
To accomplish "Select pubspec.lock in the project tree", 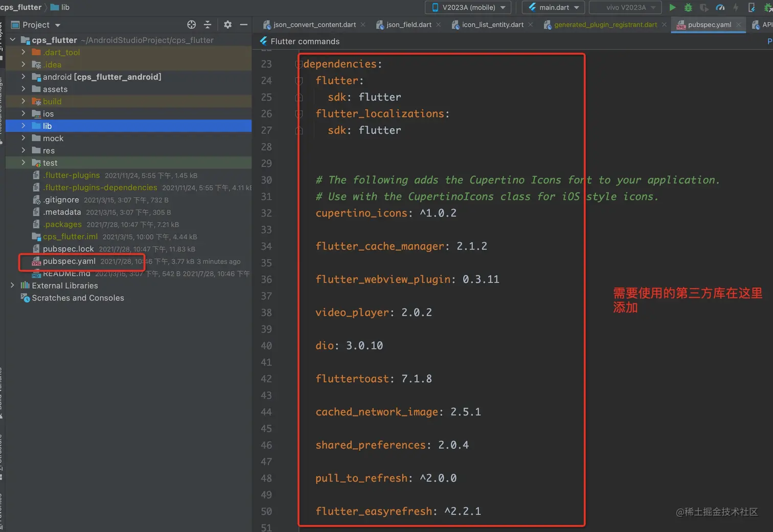I will point(68,249).
